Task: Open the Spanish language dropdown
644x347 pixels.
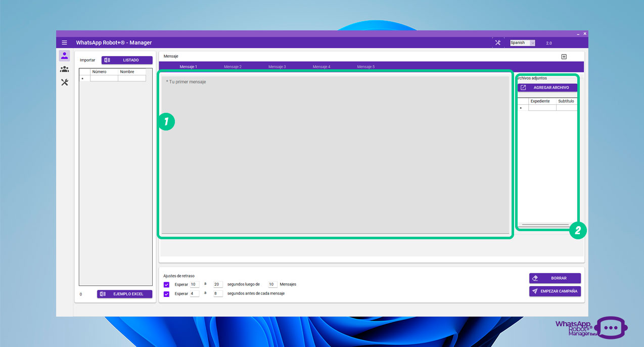Action: pos(522,43)
